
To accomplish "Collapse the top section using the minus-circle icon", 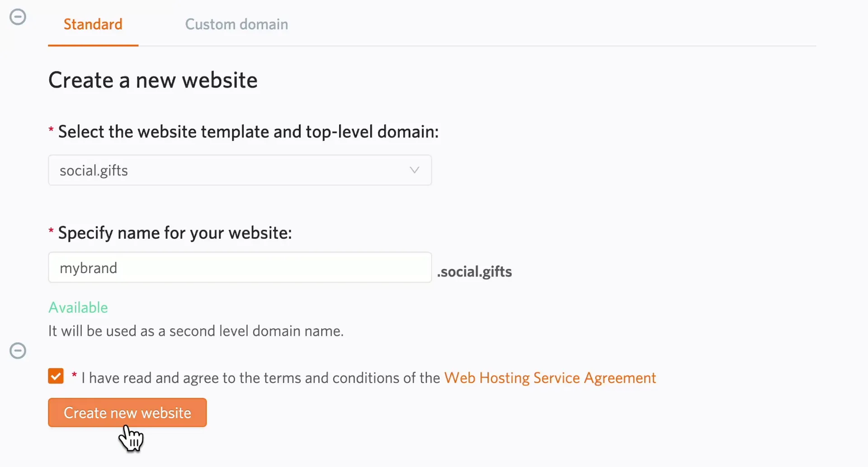I will 18,17.
